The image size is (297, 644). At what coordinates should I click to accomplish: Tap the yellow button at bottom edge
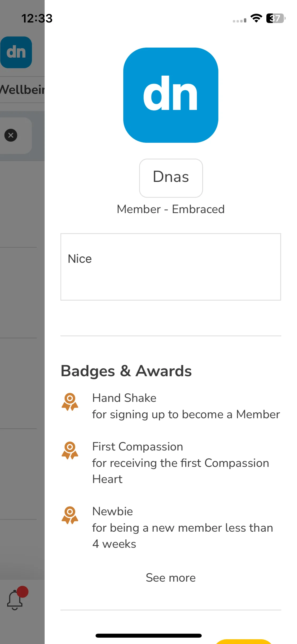pyautogui.click(x=243, y=642)
